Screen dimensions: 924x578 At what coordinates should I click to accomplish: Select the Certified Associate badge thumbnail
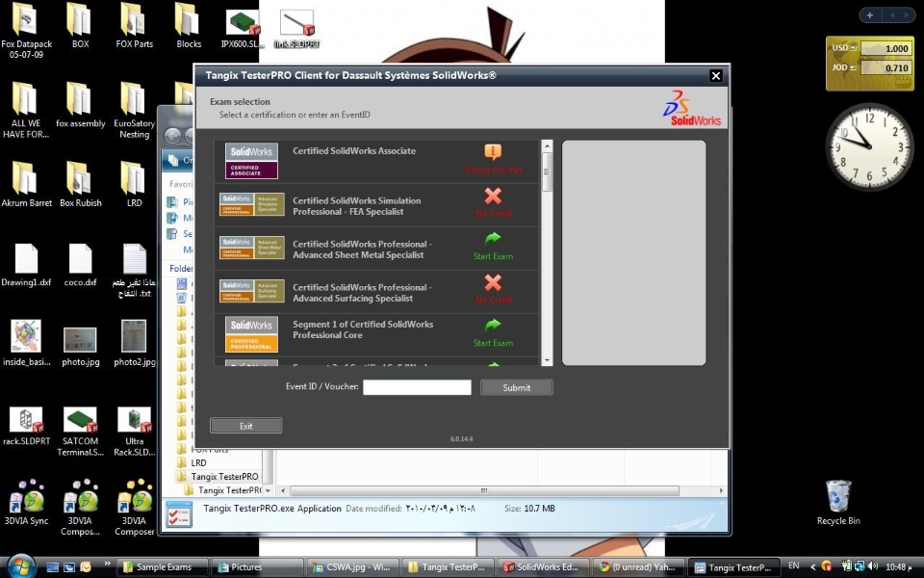(x=251, y=161)
